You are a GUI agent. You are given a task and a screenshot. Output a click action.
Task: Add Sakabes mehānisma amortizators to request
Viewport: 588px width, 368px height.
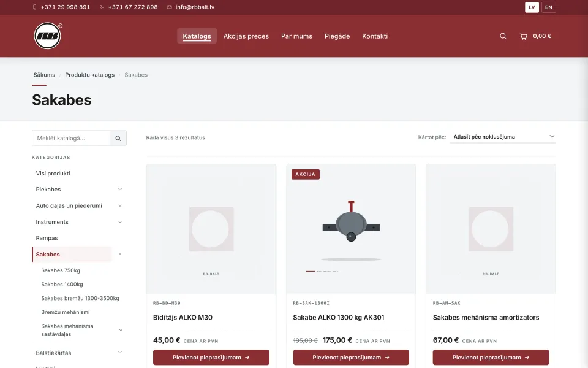click(x=491, y=358)
